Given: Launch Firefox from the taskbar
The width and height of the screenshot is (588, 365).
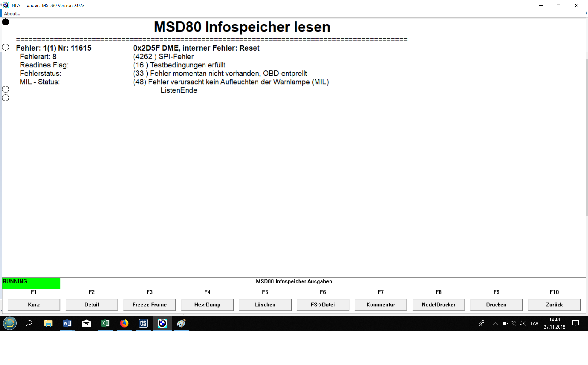Looking at the screenshot, I should click(x=124, y=323).
